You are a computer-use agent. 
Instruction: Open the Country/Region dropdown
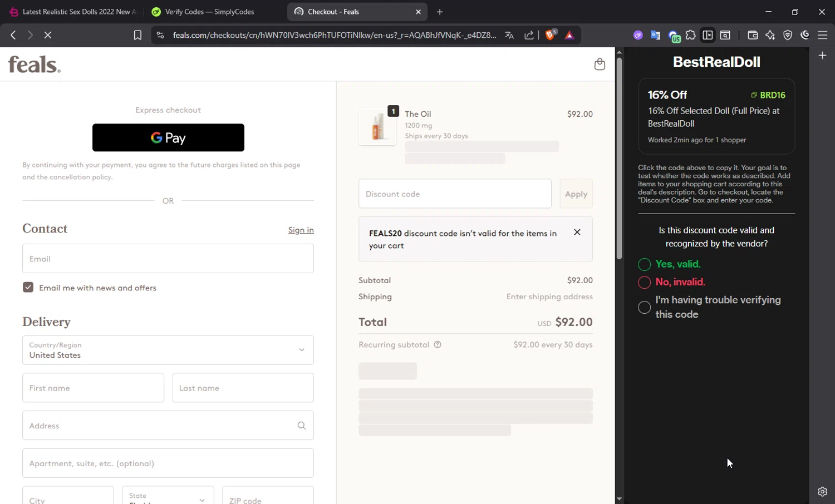168,350
